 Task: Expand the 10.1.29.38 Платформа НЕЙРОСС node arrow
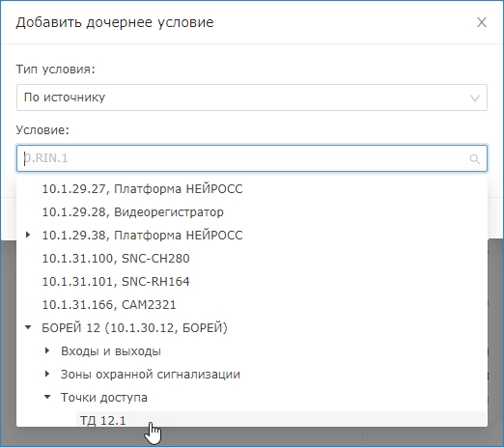[x=28, y=236]
